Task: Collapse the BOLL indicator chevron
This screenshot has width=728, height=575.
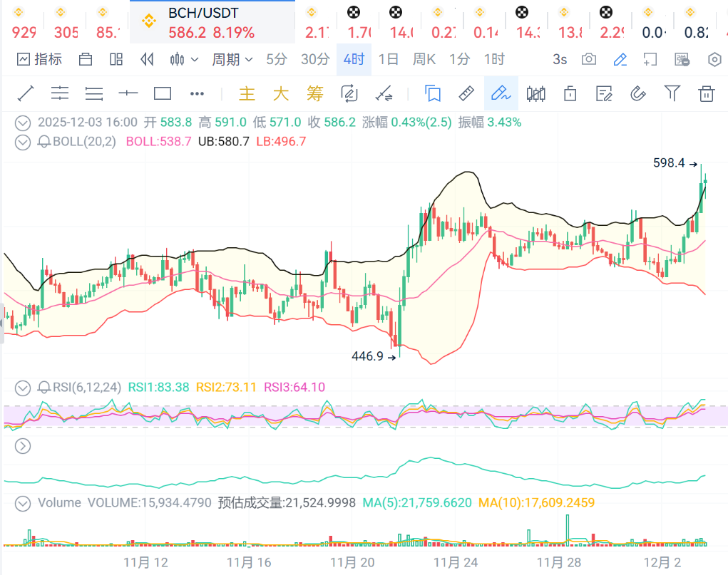Action: [24, 141]
